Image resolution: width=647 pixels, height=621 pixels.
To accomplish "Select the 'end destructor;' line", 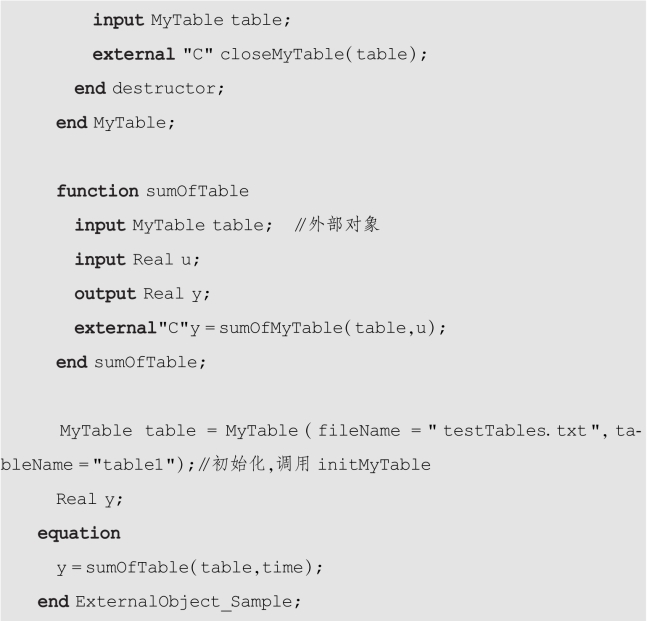I will (x=149, y=89).
